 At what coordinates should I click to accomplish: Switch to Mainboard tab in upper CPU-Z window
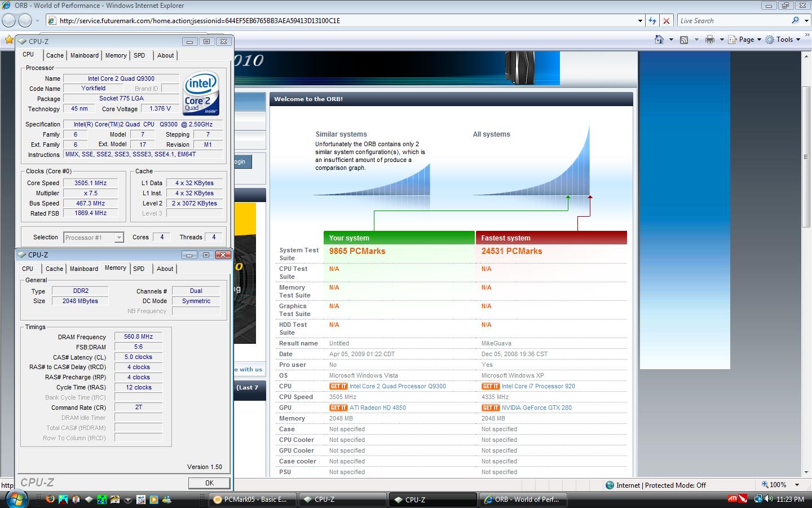tap(85, 55)
